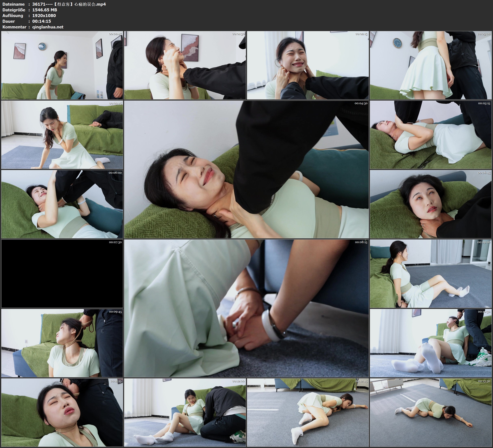Click the 00:03:45 preview frame
Screen dimensions: 493x448
pos(62,135)
